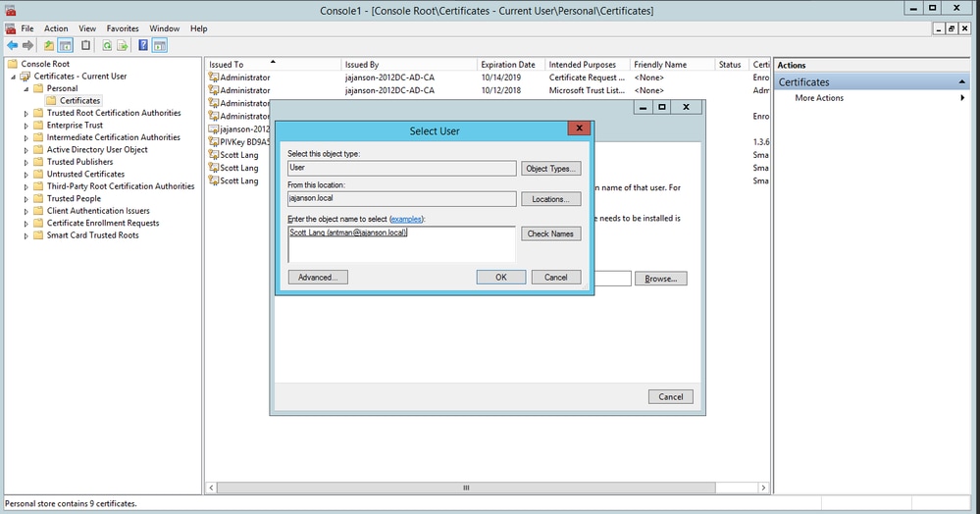Expand Third-Party Root Certification Authorities node

pos(26,187)
